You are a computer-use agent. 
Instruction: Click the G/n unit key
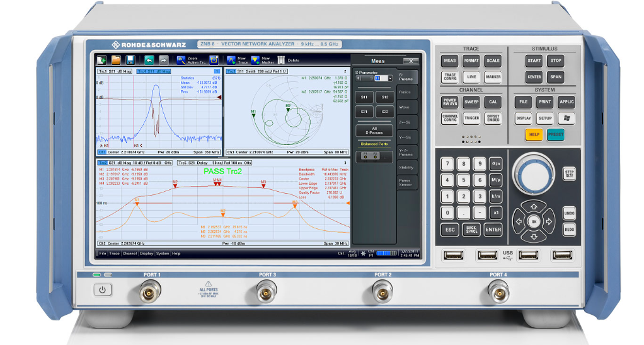coord(496,163)
